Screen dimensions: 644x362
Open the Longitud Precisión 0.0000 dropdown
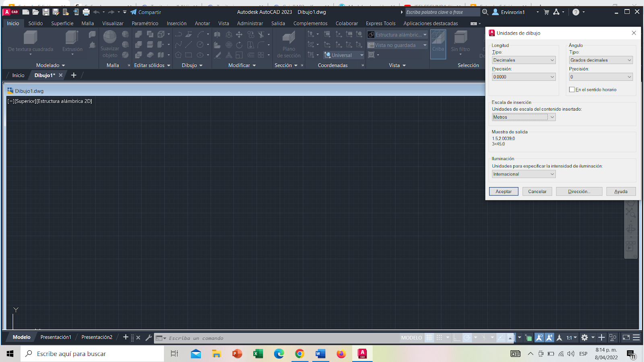point(524,77)
